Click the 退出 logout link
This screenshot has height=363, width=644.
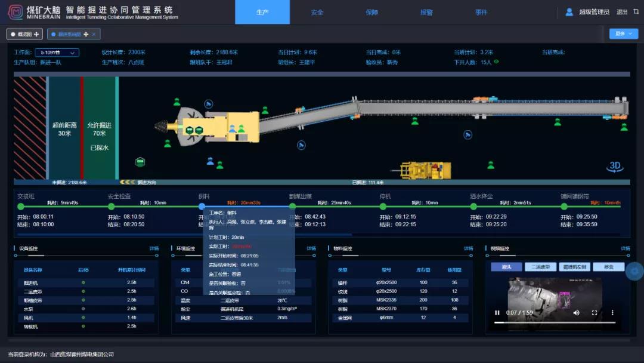coord(622,12)
